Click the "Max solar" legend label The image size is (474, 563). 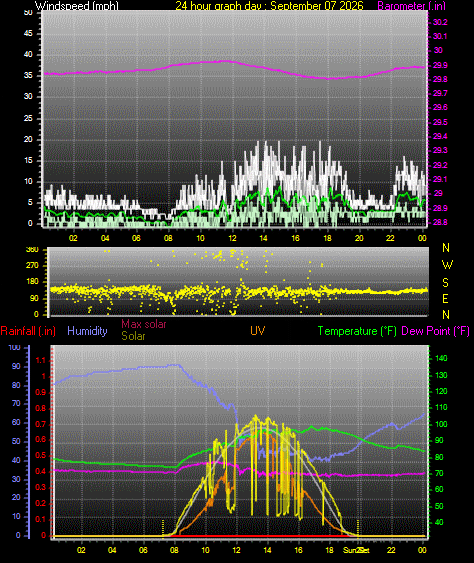[144, 324]
